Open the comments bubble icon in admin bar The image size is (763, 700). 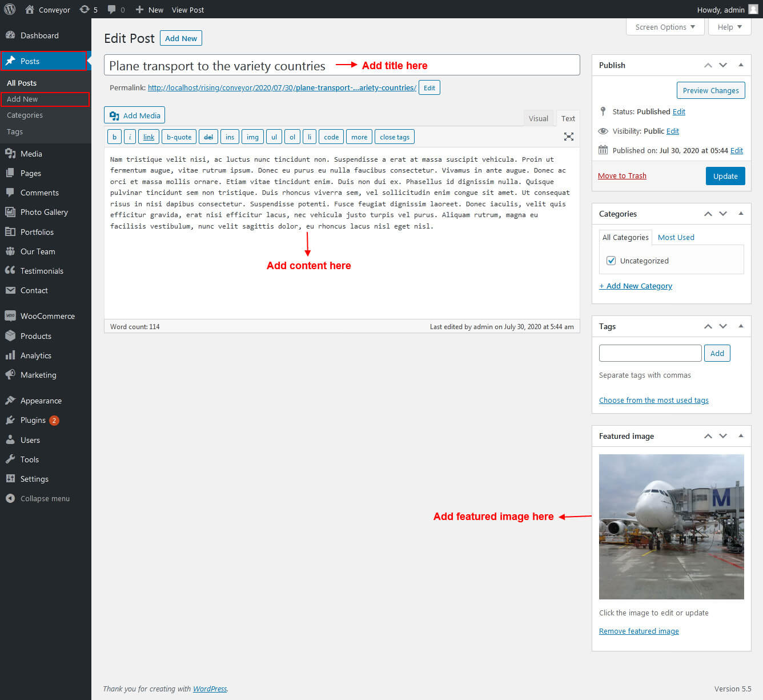point(112,10)
